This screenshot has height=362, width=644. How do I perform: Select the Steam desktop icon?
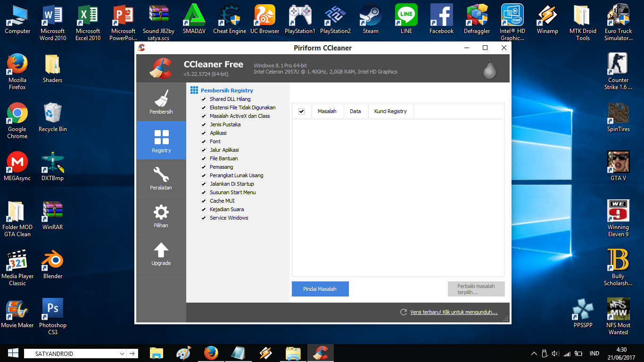[371, 20]
